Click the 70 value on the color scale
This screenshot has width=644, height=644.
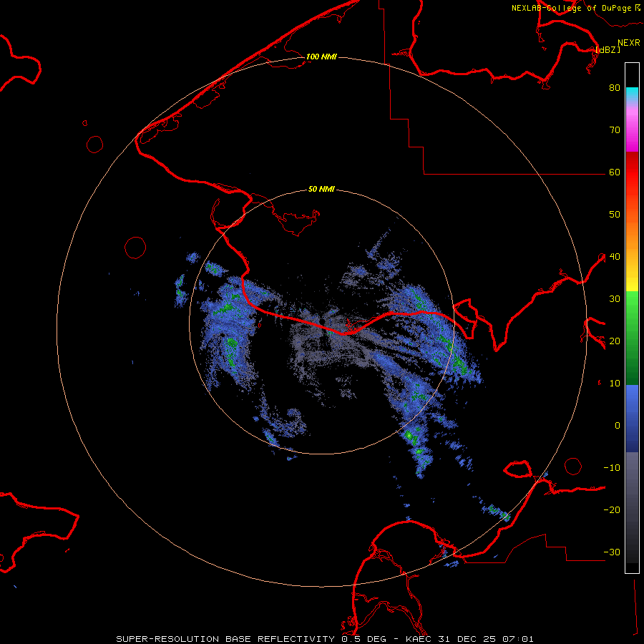click(x=615, y=130)
